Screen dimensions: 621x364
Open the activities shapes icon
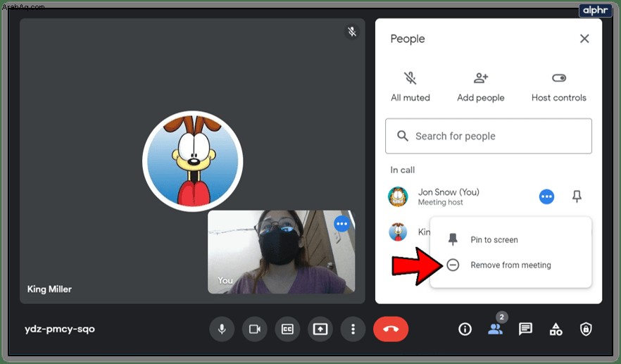[556, 329]
